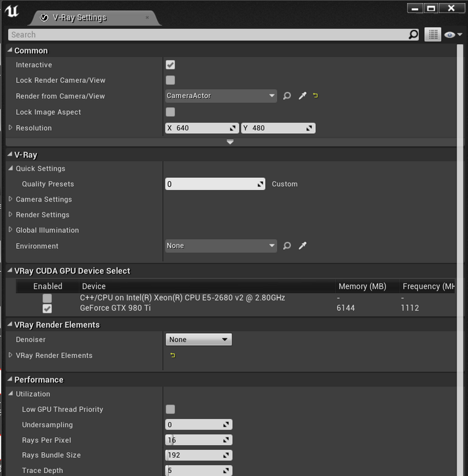Click the Unreal Engine logo icon
This screenshot has width=468, height=476.
pyautogui.click(x=12, y=11)
